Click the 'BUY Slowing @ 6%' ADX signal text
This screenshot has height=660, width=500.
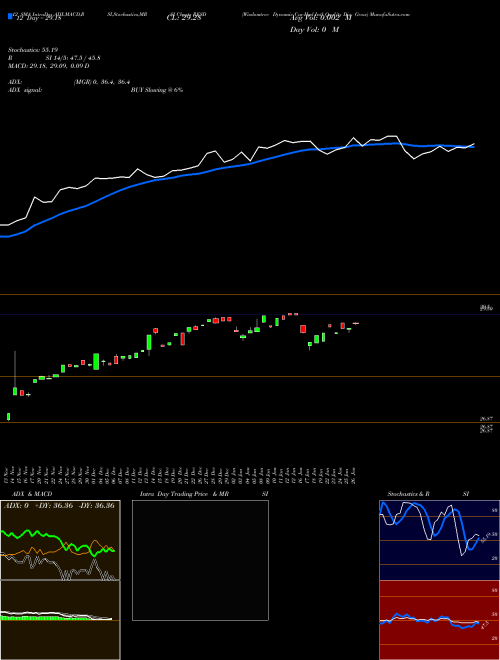(x=157, y=90)
